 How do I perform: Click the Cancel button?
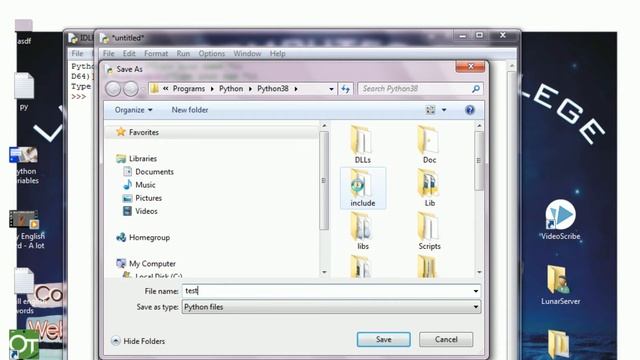[446, 339]
